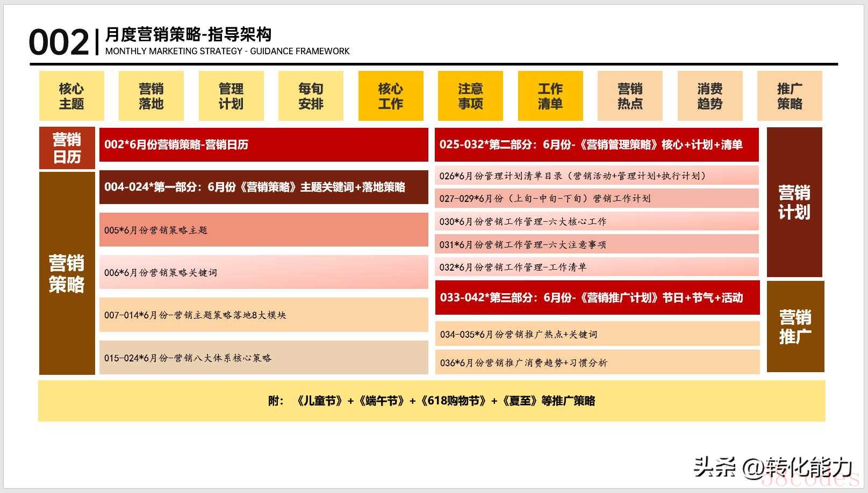
Task: Click the 007-014*营销主题策略落地8大模块 row
Action: pos(264,315)
